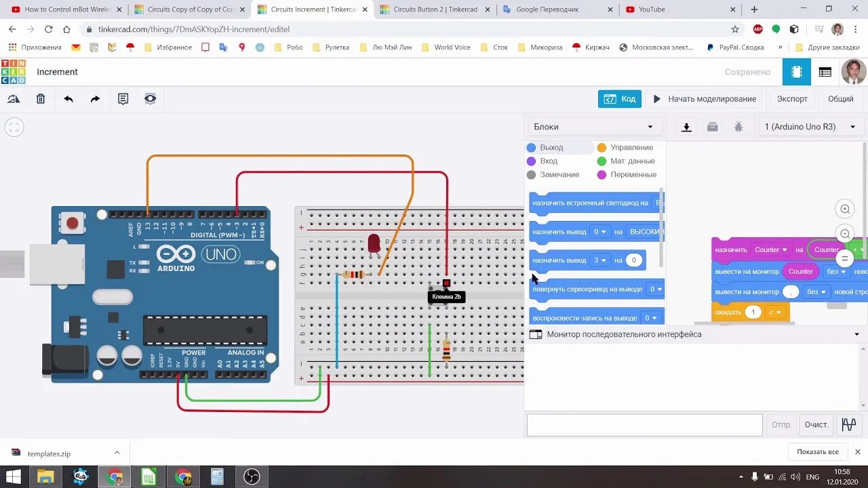The height and width of the screenshot is (488, 868).
Task: Open the Arduino Uno R3 board dropdown
Action: [x=810, y=127]
